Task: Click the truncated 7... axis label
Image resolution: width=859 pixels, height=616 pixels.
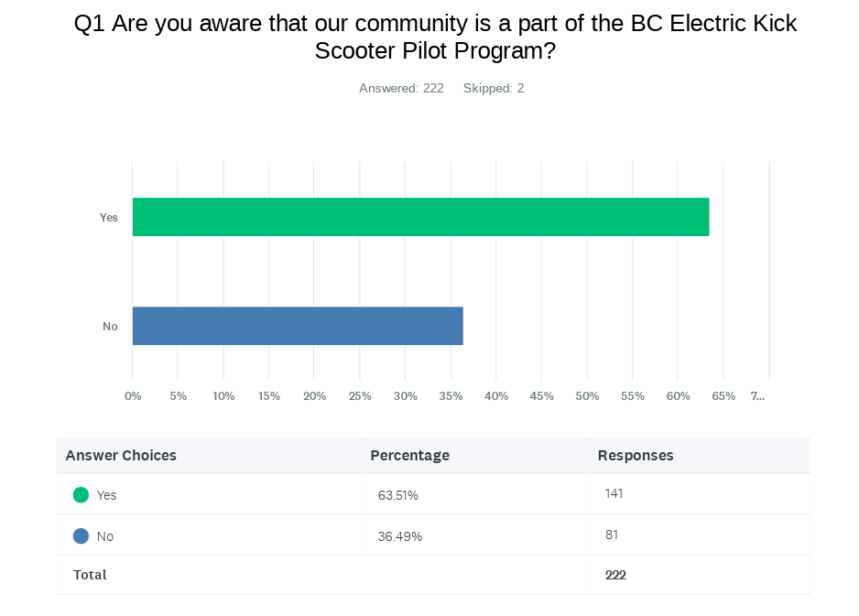Action: [757, 396]
